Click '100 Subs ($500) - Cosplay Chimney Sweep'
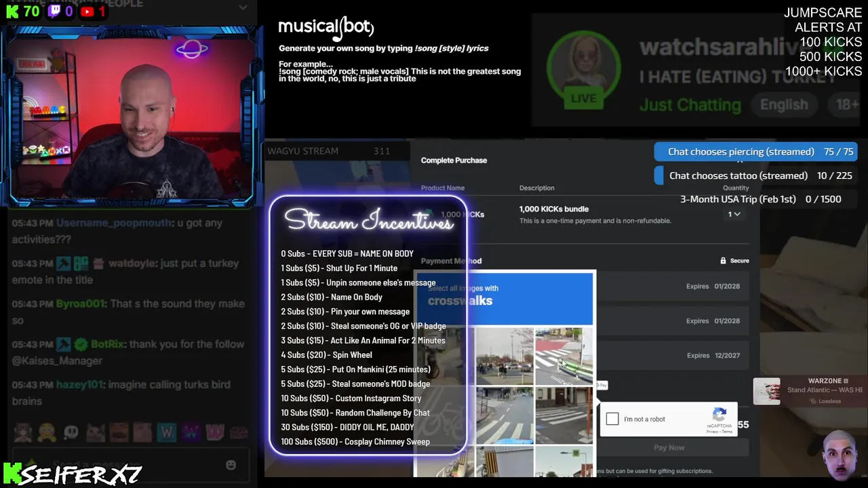The image size is (868, 488). pos(355,442)
